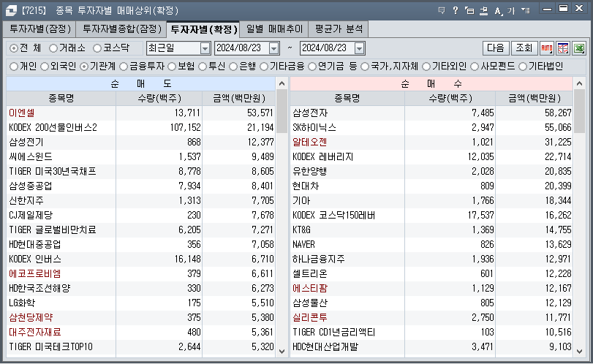Select the 사모펀드 radio button
The height and width of the screenshot is (364, 593).
click(475, 67)
